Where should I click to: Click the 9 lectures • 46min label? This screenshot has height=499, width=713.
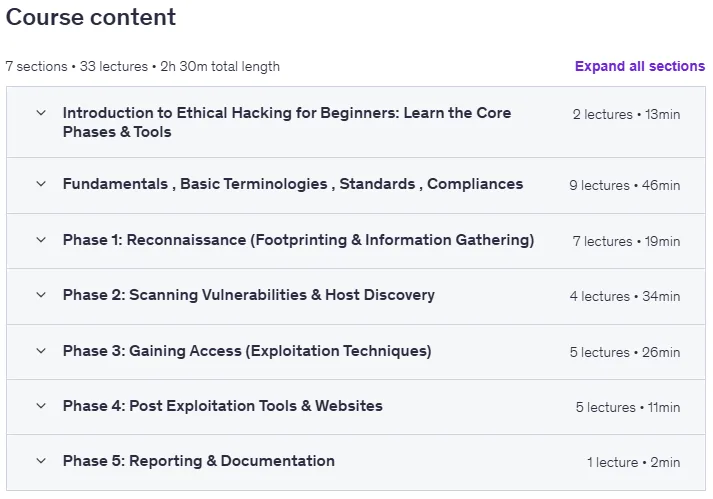click(625, 185)
